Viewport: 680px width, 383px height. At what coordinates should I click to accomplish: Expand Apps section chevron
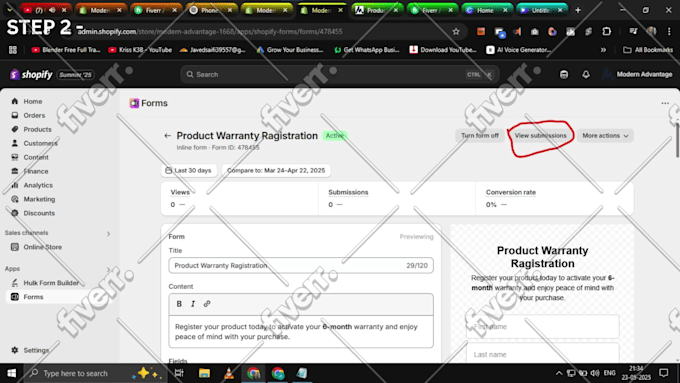click(108, 269)
